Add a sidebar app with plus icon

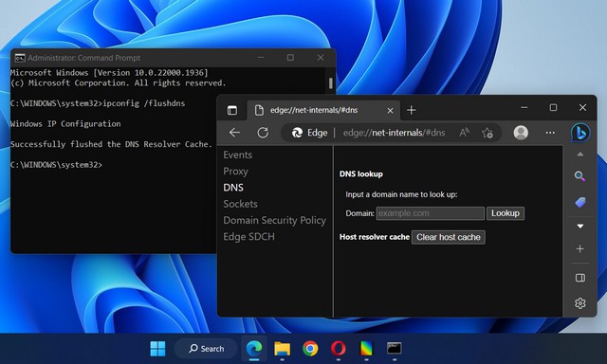(x=579, y=249)
